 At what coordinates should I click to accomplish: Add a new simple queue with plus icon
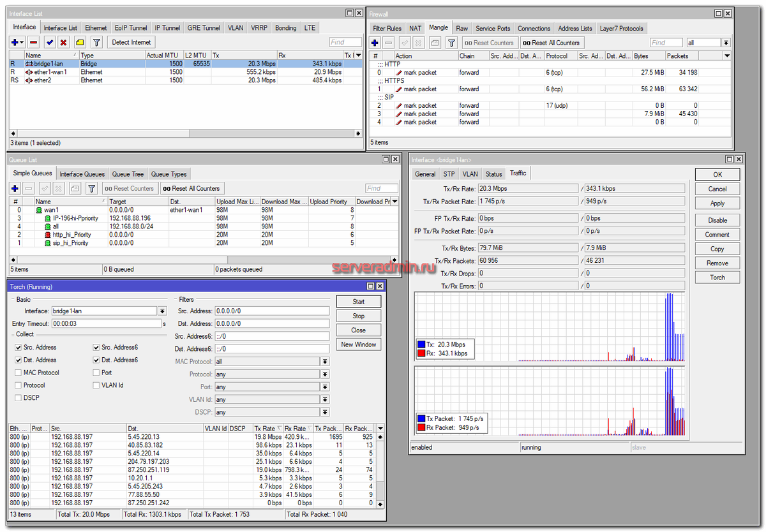coord(15,188)
